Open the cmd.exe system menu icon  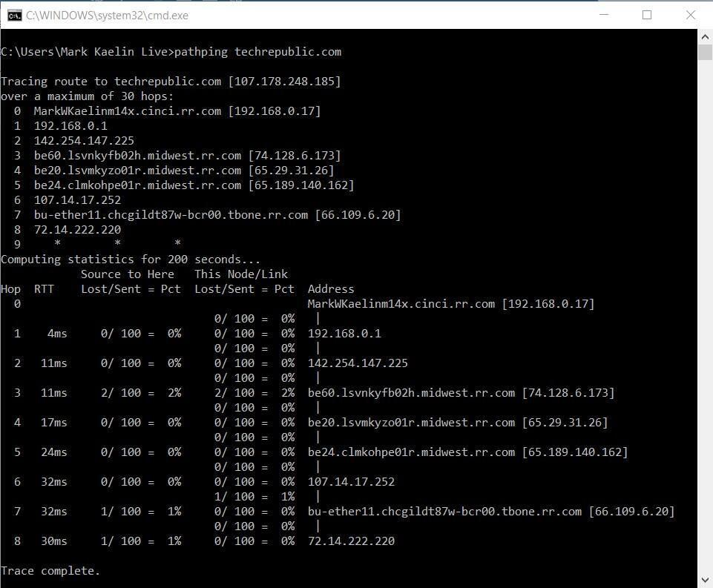16,15
